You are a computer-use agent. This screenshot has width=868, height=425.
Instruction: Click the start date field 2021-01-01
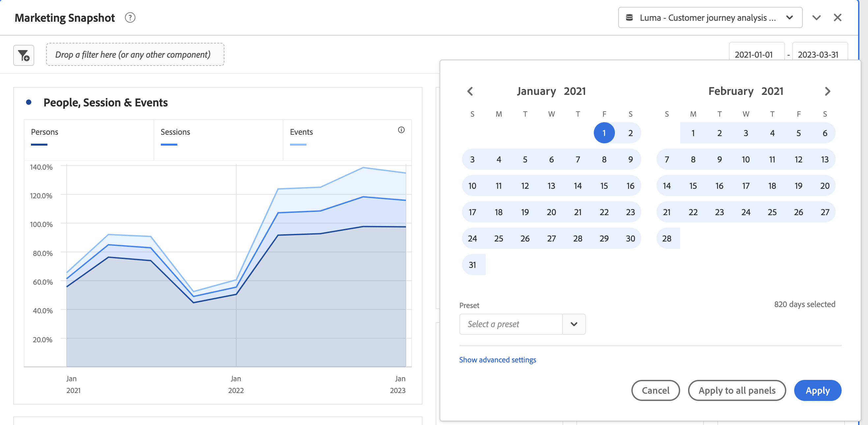point(753,55)
